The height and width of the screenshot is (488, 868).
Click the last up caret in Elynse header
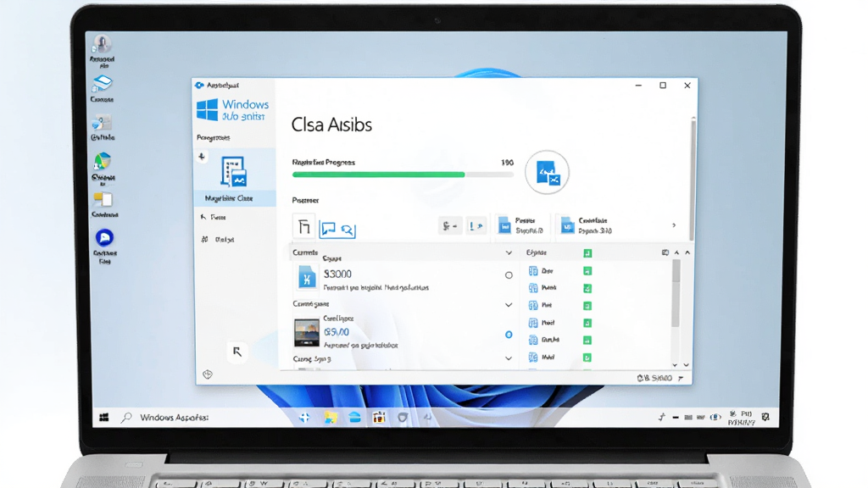point(687,252)
